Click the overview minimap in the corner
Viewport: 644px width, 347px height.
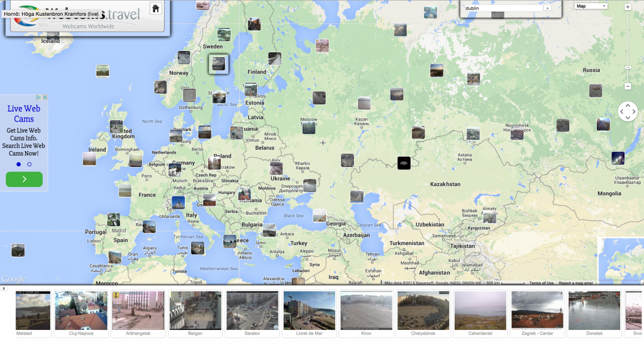coord(621,261)
